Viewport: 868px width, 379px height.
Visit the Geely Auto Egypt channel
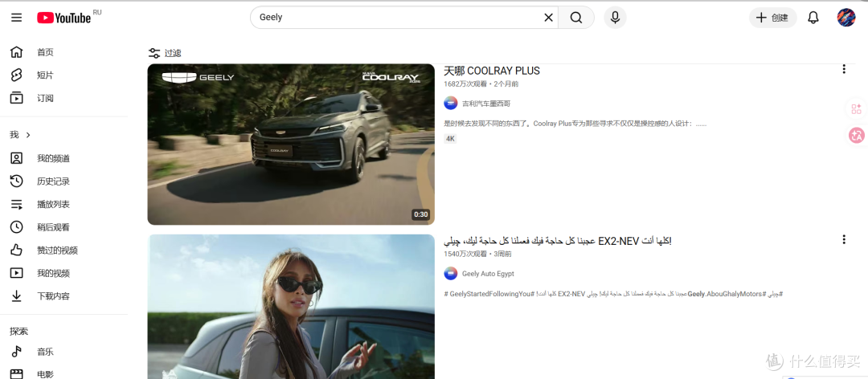point(488,274)
